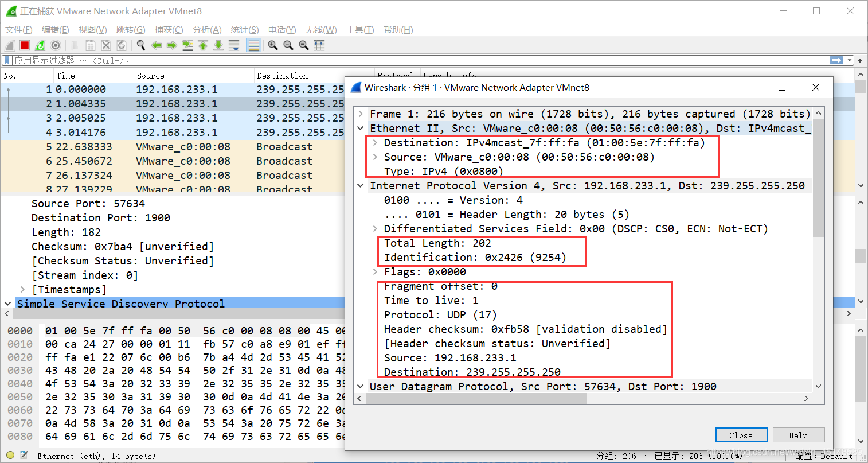Save the capture file icon
868x463 pixels.
[91, 45]
